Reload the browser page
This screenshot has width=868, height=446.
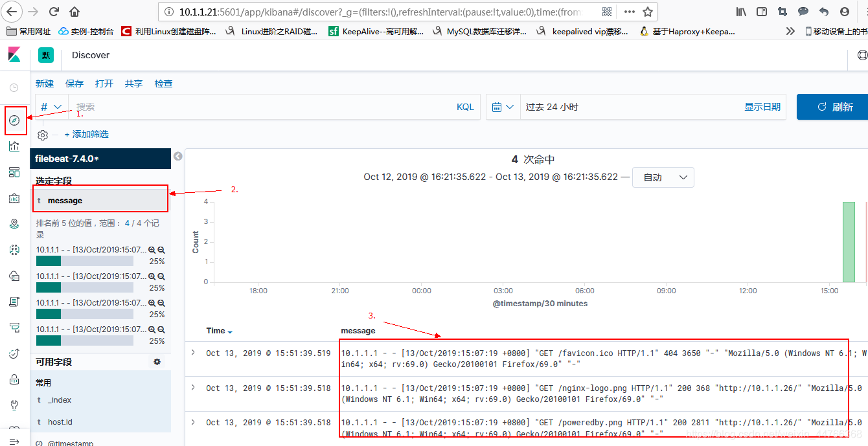tap(54, 12)
